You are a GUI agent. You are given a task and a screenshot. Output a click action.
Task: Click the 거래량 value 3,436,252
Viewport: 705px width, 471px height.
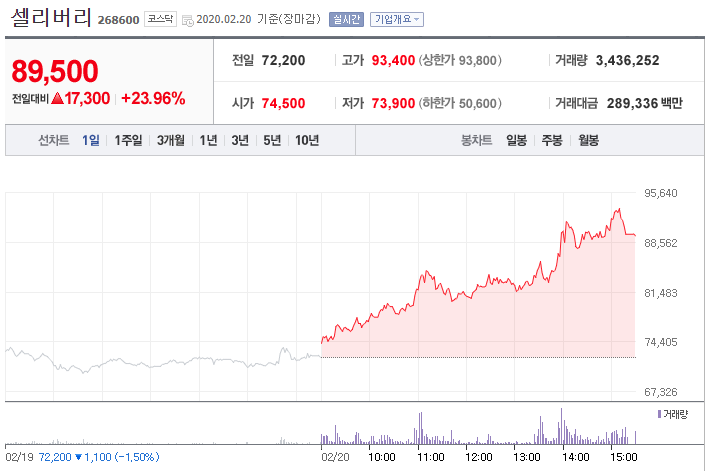tap(627, 60)
